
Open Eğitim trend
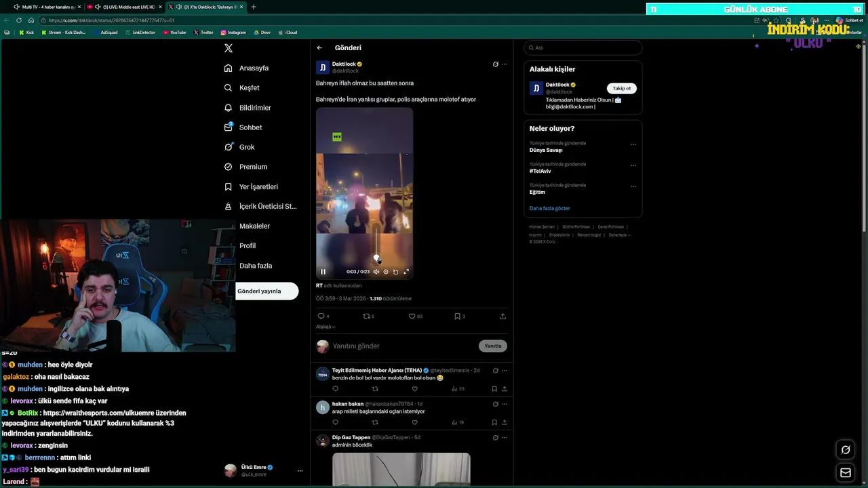537,192
